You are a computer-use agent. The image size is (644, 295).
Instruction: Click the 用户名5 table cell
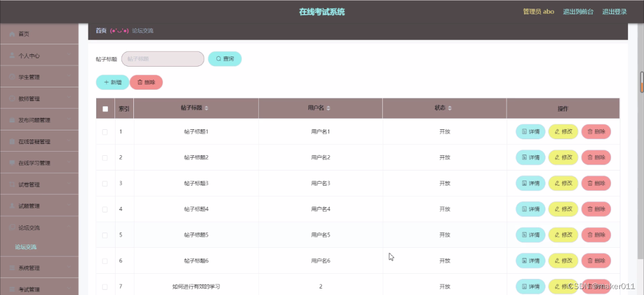click(321, 235)
